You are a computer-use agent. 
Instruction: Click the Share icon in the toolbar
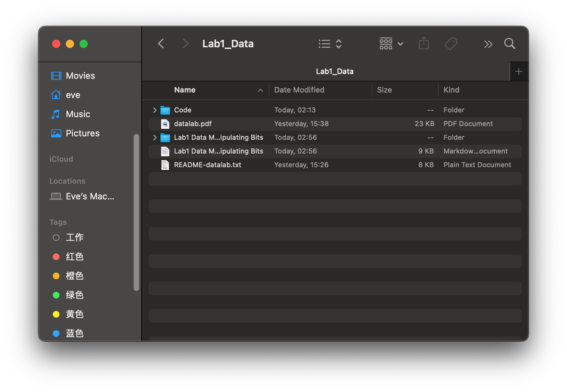(x=424, y=43)
